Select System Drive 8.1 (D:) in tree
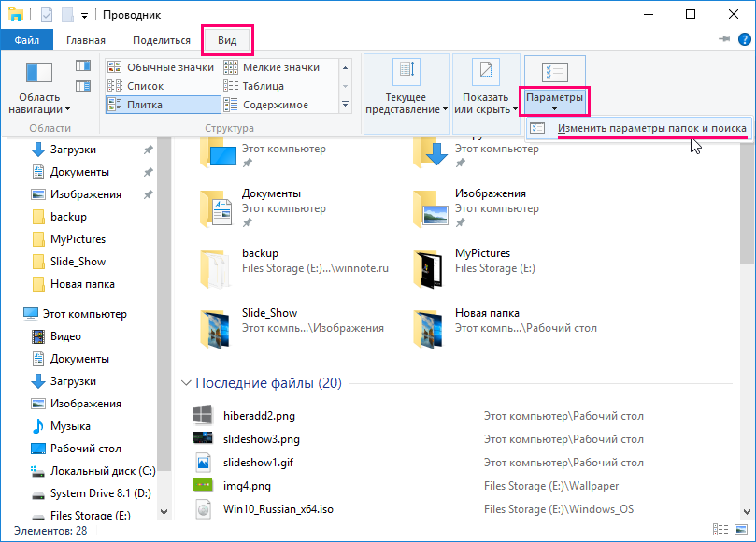Viewport: 756px width, 542px height. 100,493
